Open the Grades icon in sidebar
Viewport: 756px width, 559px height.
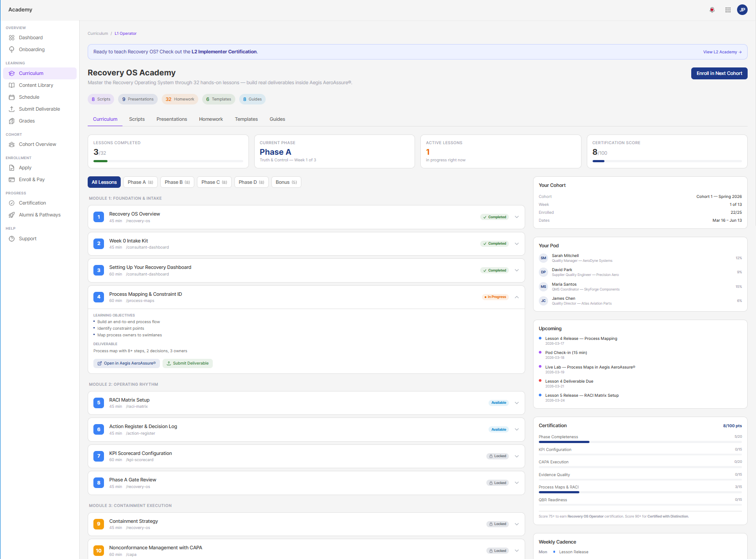12,121
